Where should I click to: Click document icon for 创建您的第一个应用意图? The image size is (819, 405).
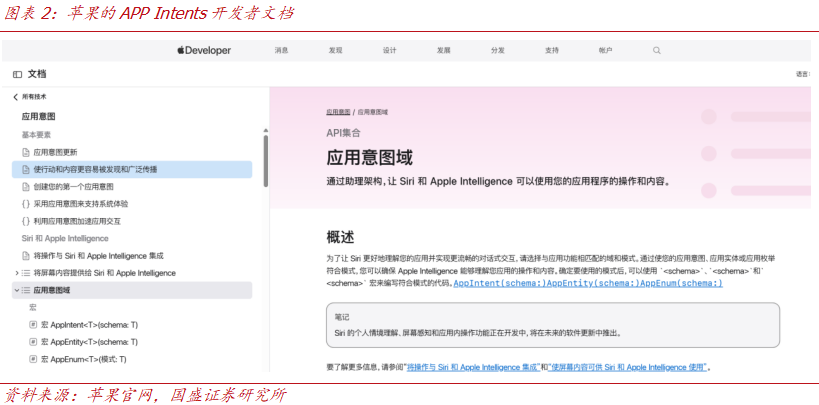(x=26, y=187)
